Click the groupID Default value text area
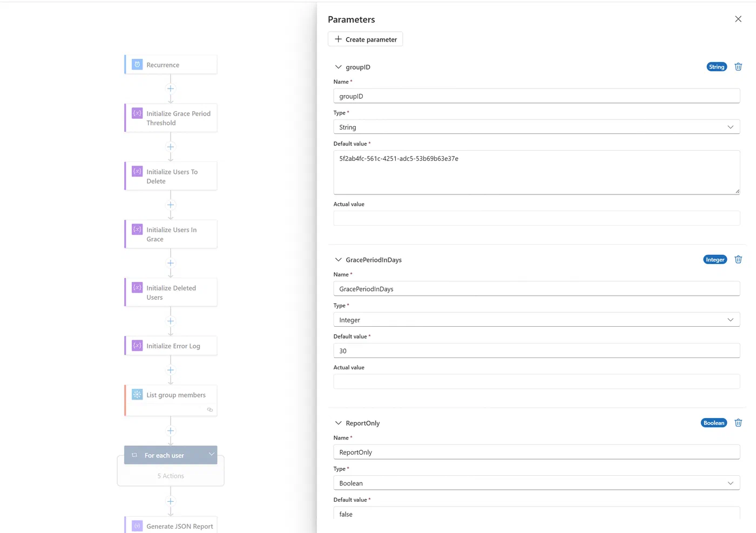Viewport: 756px width, 533px height. point(537,172)
